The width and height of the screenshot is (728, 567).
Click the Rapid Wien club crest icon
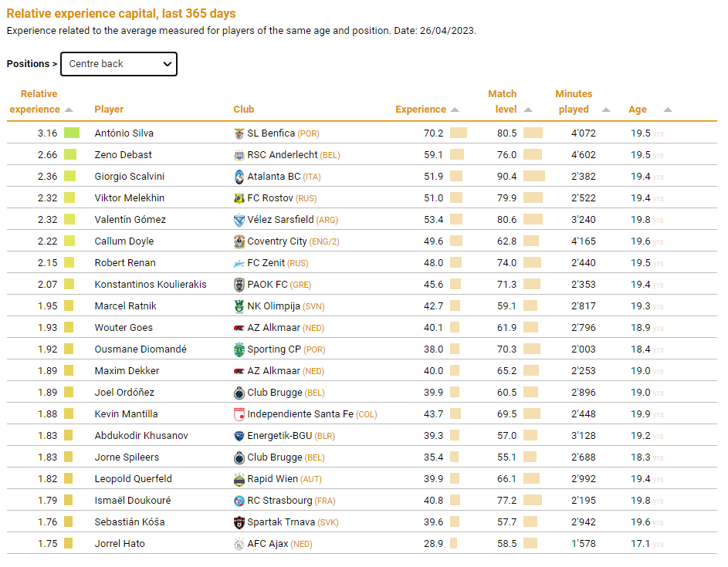click(239, 479)
